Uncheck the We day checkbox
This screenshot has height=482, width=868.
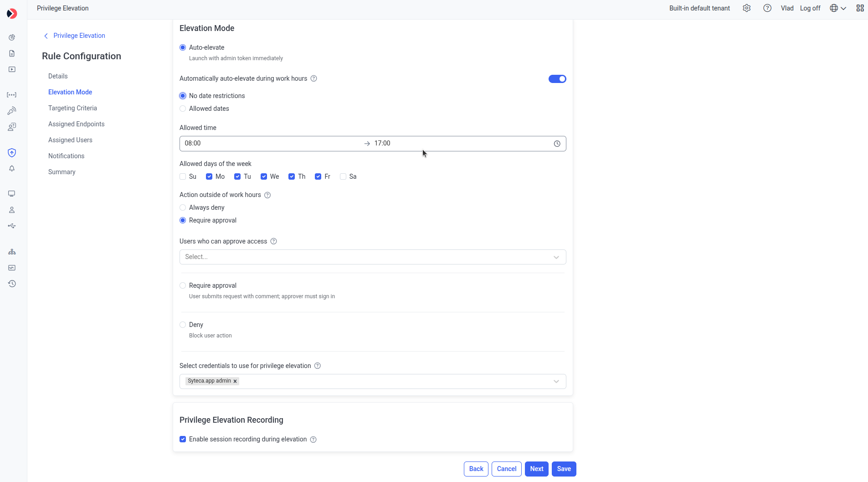tap(264, 176)
